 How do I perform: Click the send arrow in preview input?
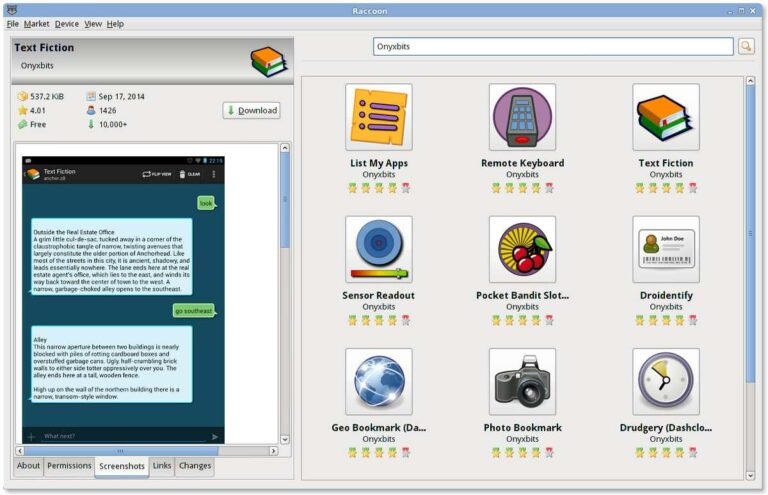pyautogui.click(x=215, y=436)
